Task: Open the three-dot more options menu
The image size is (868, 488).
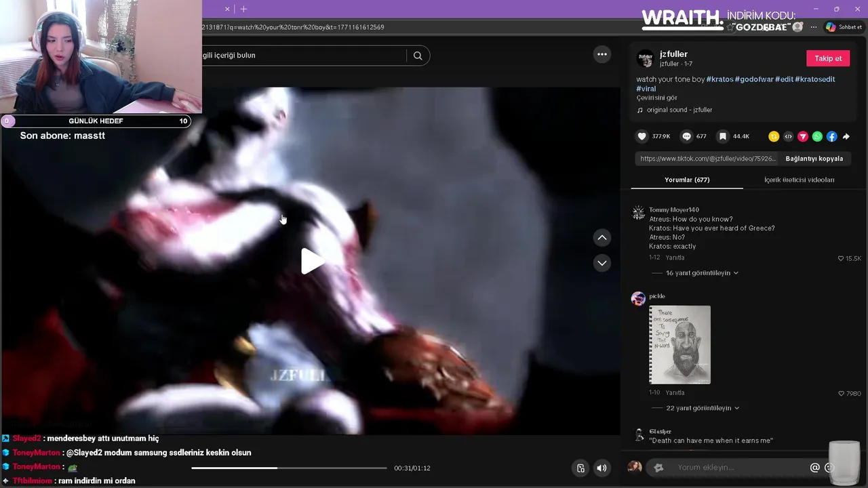Action: click(x=601, y=54)
